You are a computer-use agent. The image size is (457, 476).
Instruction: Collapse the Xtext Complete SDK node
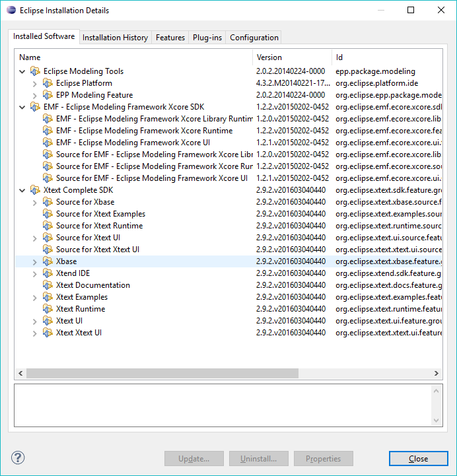22,190
